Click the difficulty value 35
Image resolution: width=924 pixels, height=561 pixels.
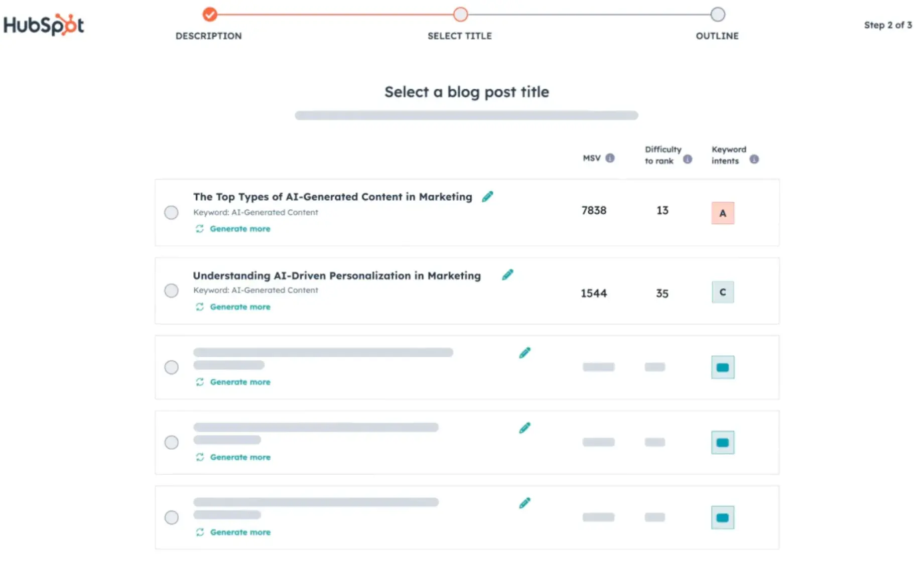tap(662, 293)
